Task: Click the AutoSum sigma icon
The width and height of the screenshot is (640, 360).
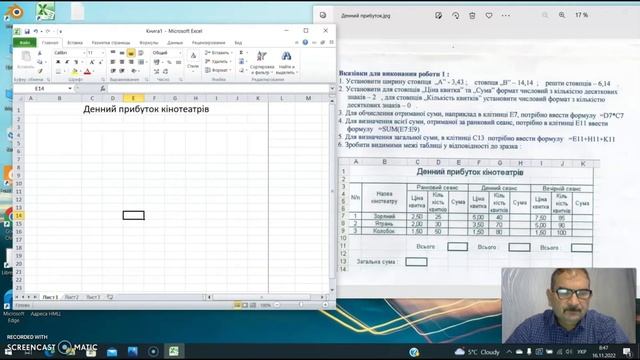Action: click(241, 53)
